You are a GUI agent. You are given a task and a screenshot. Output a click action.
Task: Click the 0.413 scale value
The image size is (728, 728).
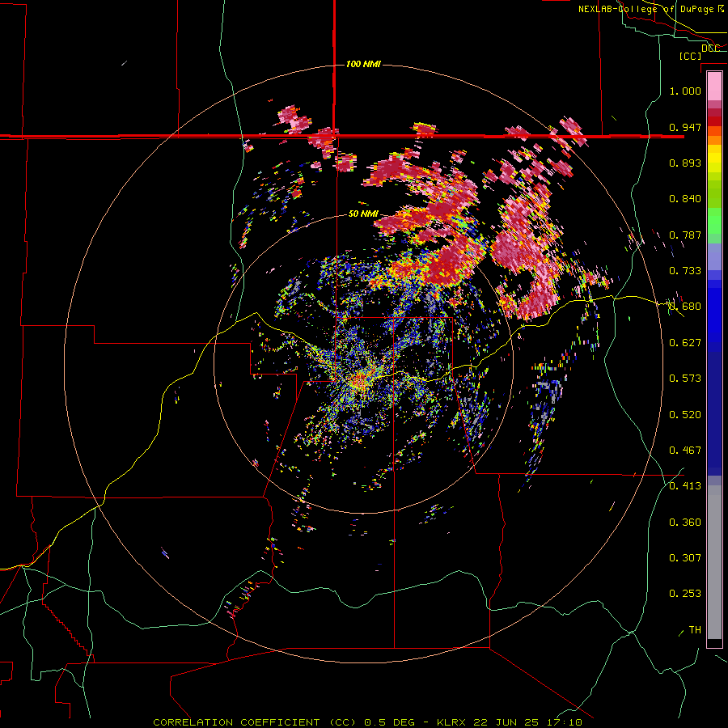pos(685,486)
